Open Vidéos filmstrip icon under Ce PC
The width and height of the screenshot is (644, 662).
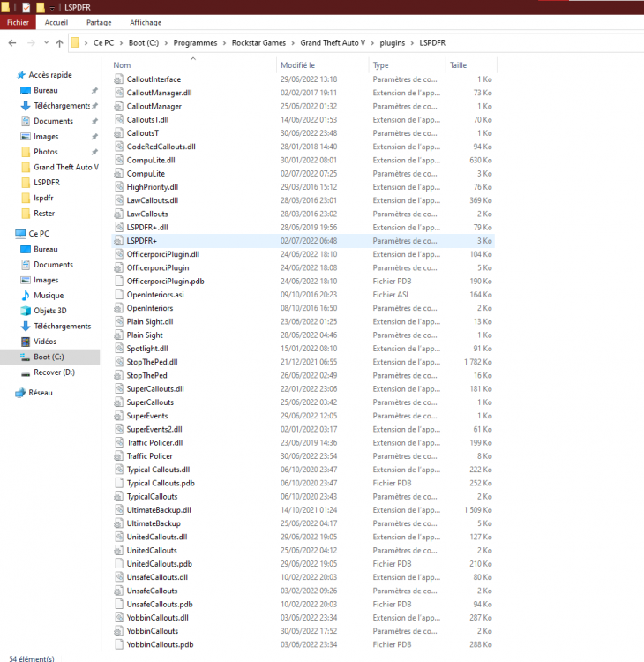click(26, 342)
